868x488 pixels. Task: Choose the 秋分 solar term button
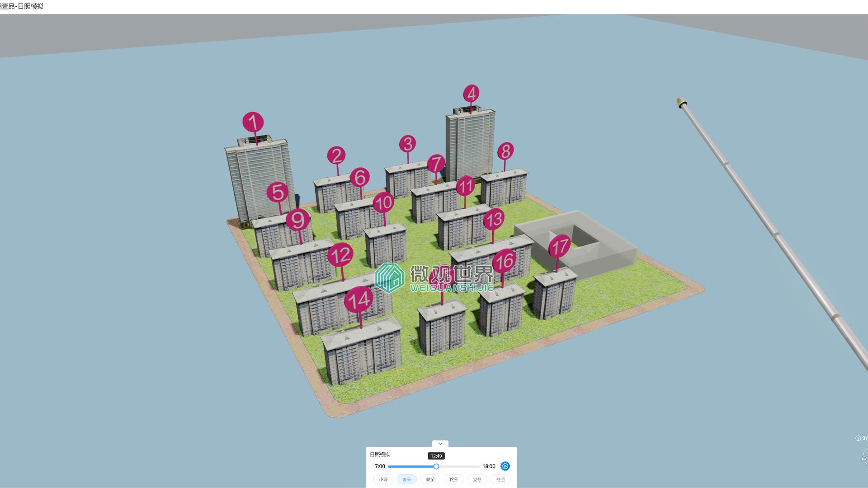tap(453, 479)
